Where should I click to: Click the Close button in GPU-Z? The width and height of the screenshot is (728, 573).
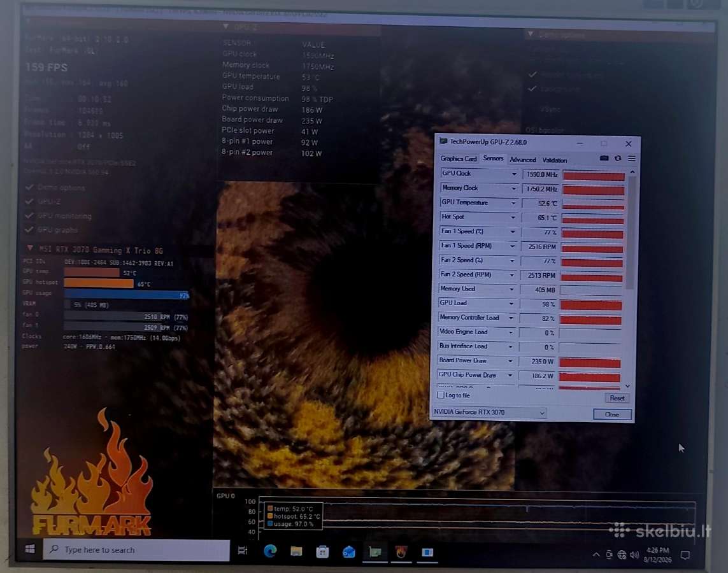click(x=612, y=414)
